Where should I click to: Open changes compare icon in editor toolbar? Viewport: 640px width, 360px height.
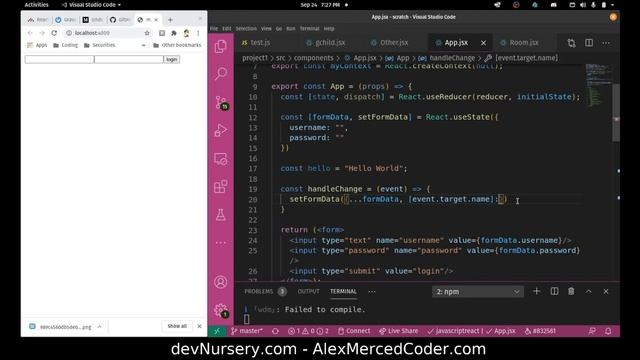click(x=571, y=43)
